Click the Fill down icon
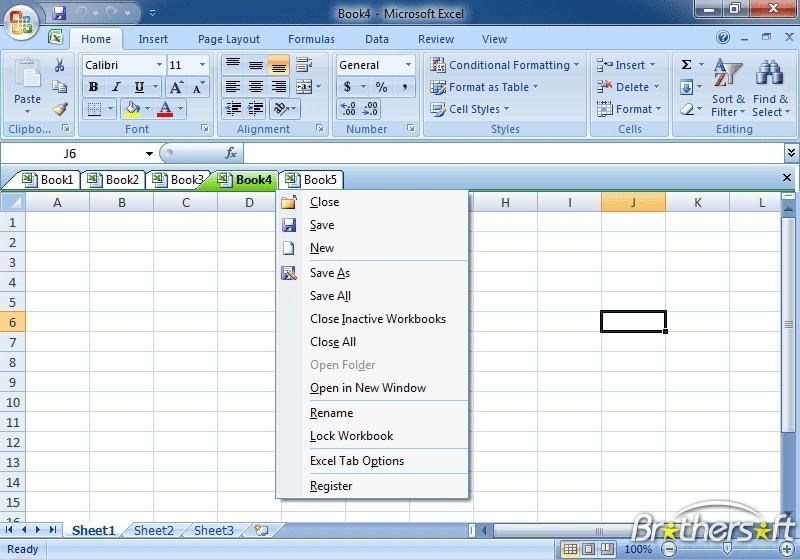The height and width of the screenshot is (560, 800). [x=686, y=87]
